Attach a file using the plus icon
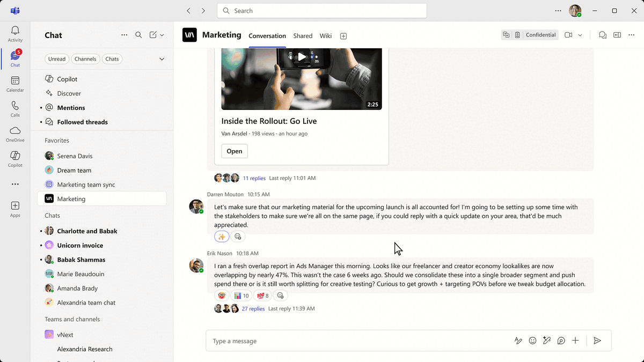 pyautogui.click(x=575, y=341)
